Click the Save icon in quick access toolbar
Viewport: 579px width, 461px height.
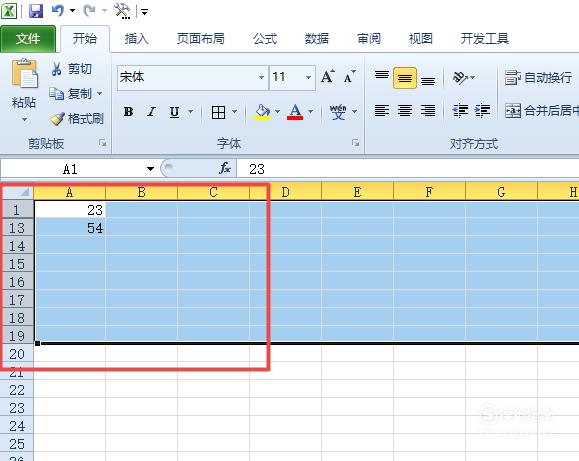pyautogui.click(x=36, y=11)
